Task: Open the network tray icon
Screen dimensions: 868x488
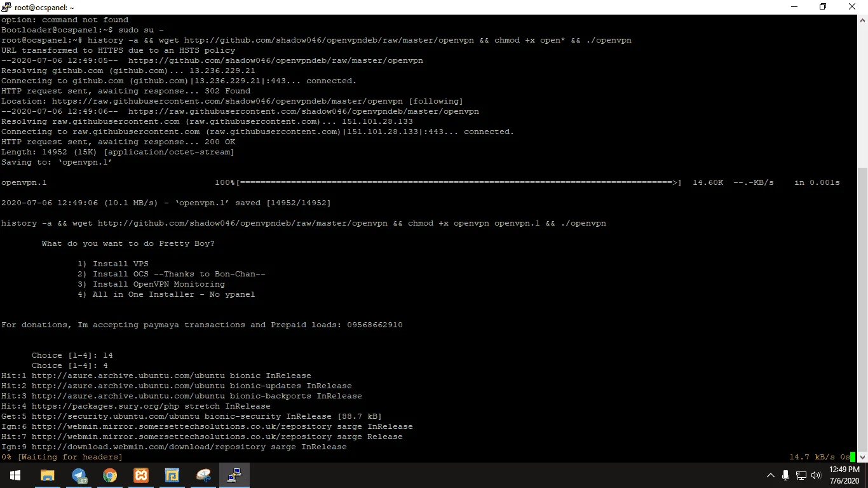Action: click(801, 475)
